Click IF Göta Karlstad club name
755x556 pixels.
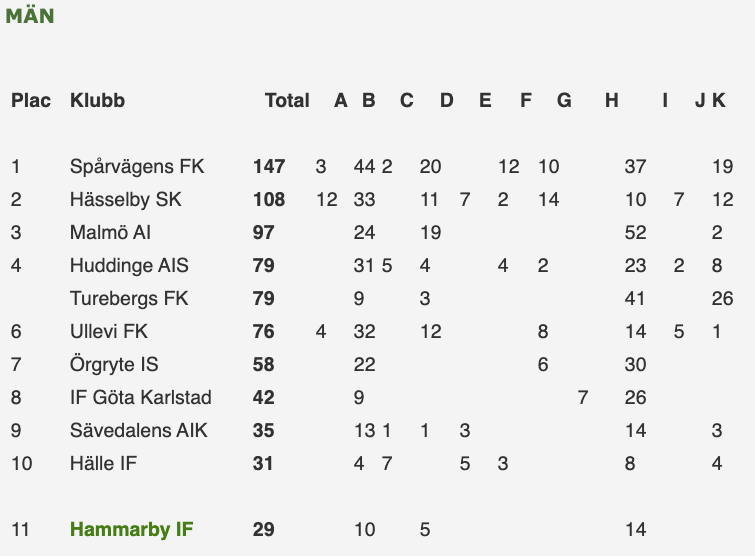pyautogui.click(x=141, y=398)
